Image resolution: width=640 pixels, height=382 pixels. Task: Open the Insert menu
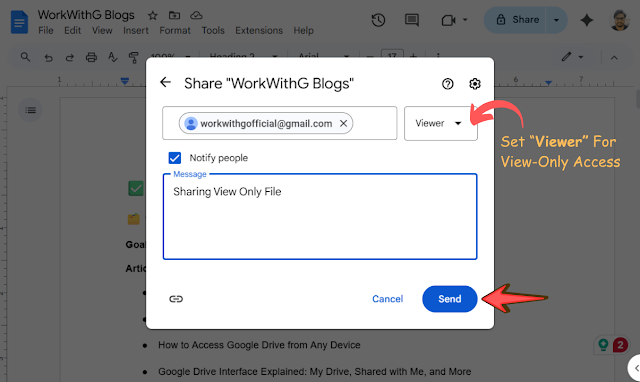click(136, 31)
